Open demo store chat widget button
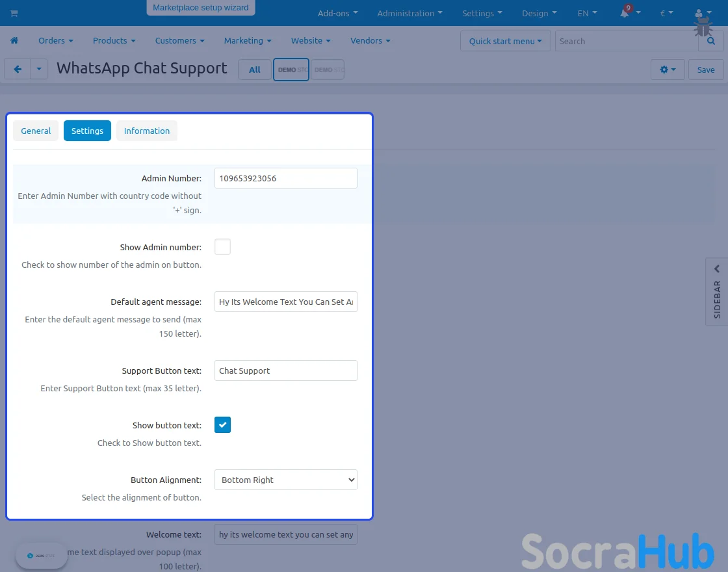This screenshot has width=728, height=572. coord(42,555)
